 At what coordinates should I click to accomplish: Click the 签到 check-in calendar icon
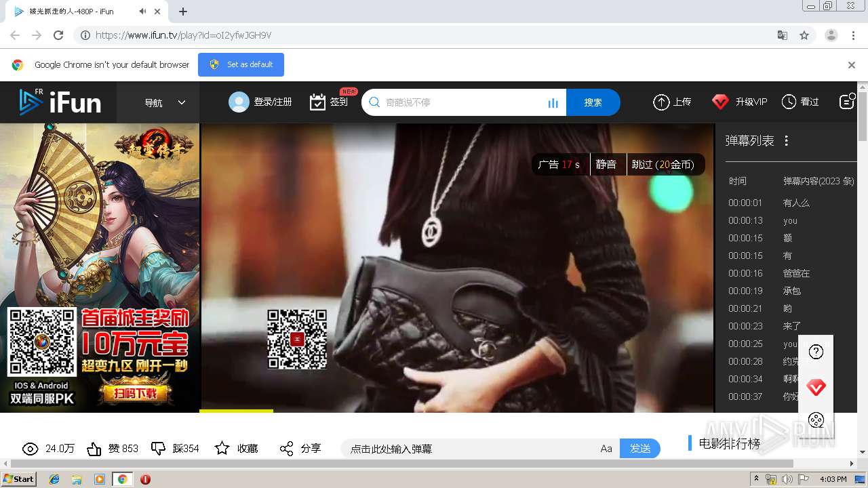coord(317,102)
